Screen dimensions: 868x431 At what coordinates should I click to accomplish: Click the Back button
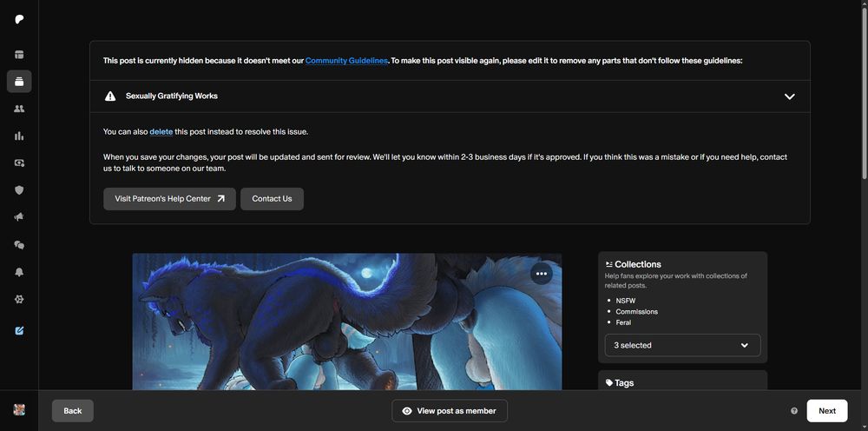point(73,410)
